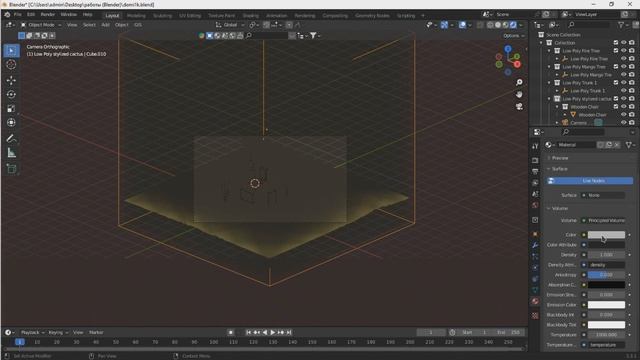Hide Wooden Chair collection in viewport
640x360 pixels.
coord(624,107)
